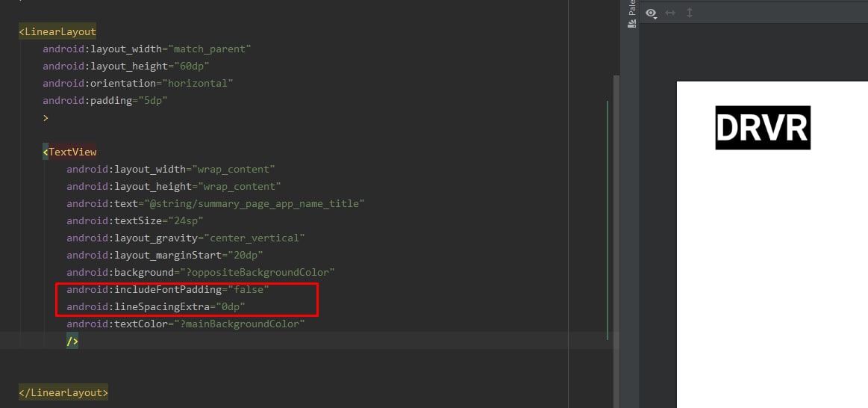The width and height of the screenshot is (868, 408).
Task: Click the textColor="?mainBackgroundColor" line
Action: [x=186, y=324]
